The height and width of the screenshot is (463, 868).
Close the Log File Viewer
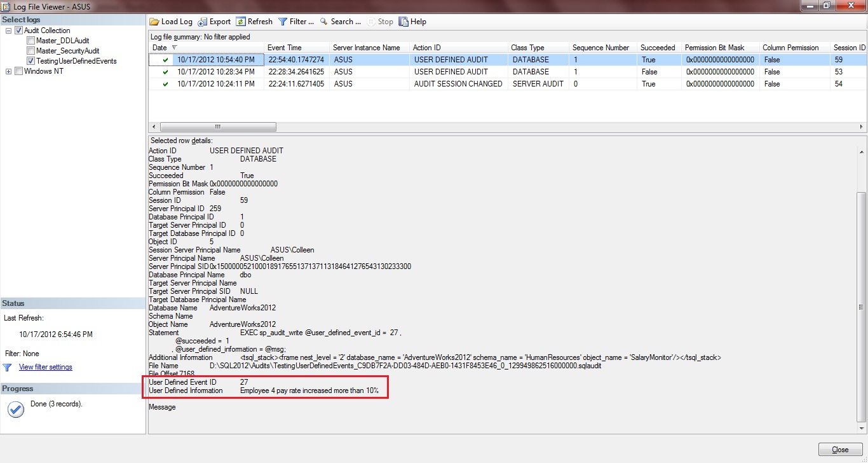click(x=839, y=449)
